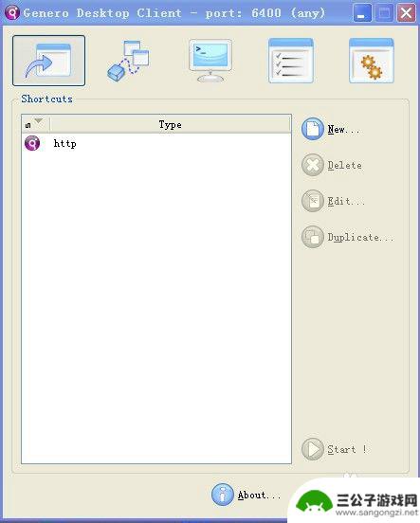Open the Connections panel icon

coord(129,61)
